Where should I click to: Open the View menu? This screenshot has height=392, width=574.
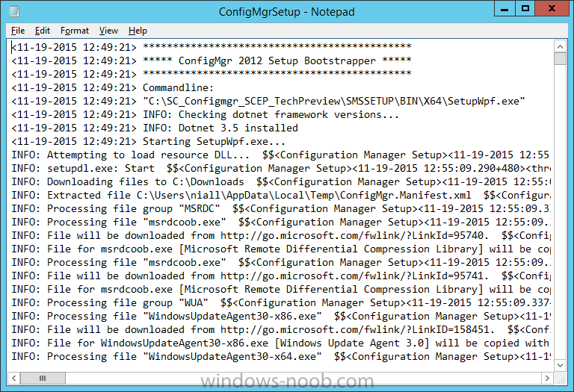point(108,31)
